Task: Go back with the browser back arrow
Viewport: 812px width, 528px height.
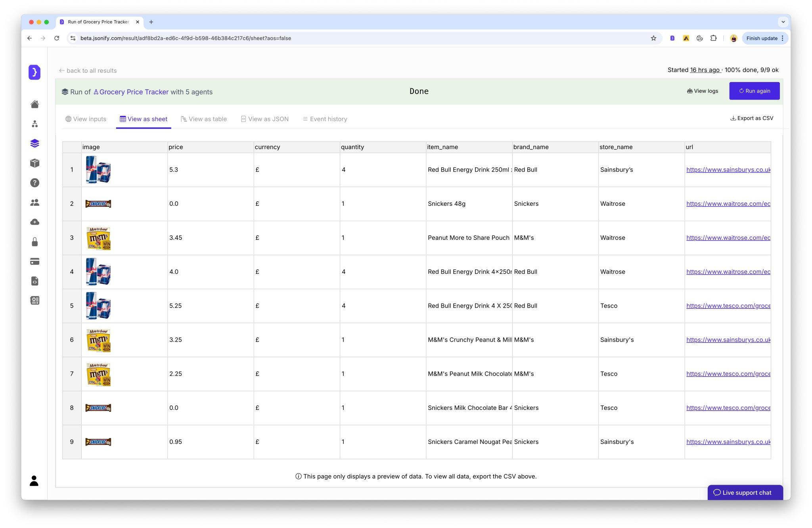Action: pyautogui.click(x=29, y=38)
